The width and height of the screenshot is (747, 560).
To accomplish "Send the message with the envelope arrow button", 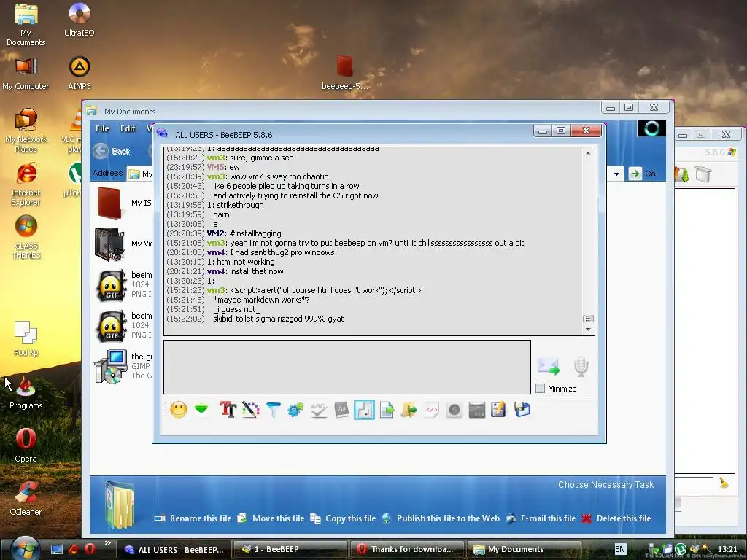I will 549,366.
